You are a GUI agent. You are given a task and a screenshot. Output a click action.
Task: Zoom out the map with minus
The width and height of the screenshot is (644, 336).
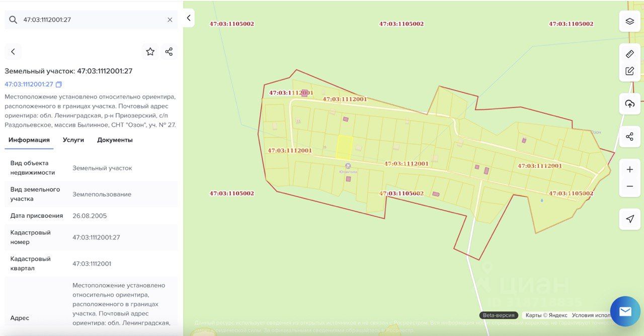(629, 187)
